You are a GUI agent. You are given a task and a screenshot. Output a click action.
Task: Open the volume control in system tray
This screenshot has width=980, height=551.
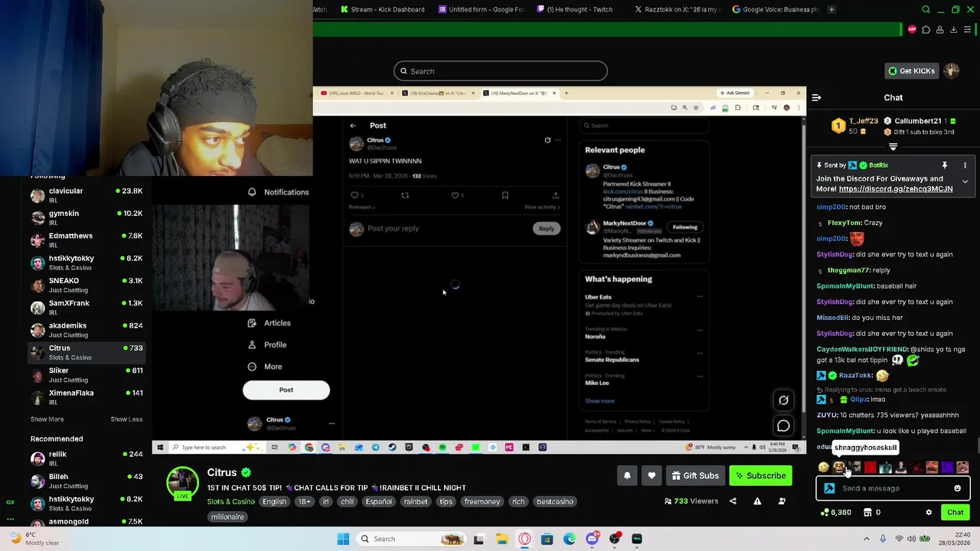coord(911,539)
